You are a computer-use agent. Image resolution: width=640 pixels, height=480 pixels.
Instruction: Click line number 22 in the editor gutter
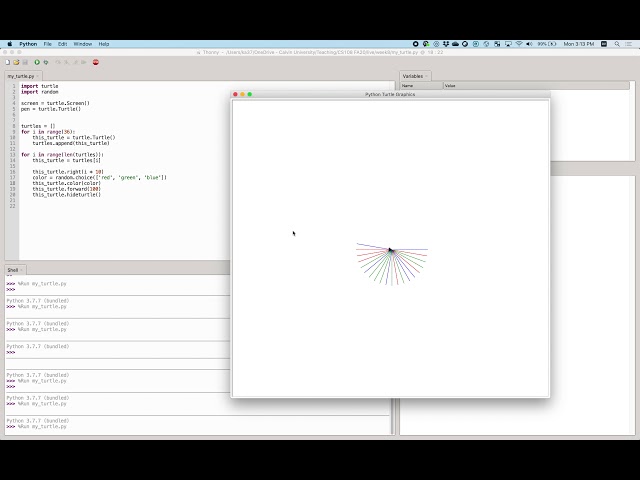click(12, 206)
